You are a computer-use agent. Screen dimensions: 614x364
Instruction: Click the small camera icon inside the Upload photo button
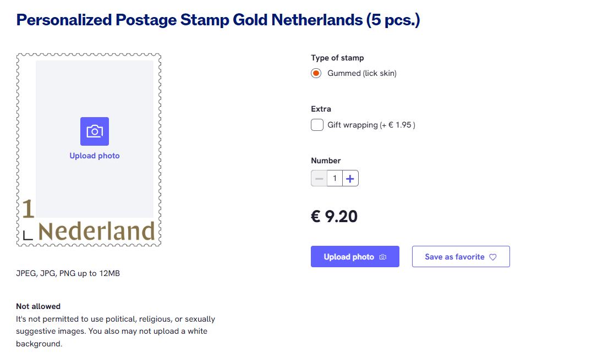383,257
